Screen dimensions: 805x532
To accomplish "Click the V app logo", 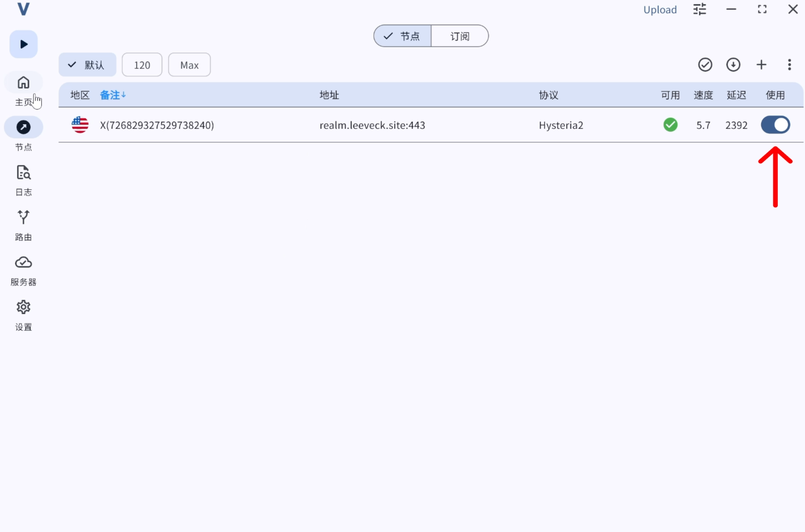I will coord(23,9).
